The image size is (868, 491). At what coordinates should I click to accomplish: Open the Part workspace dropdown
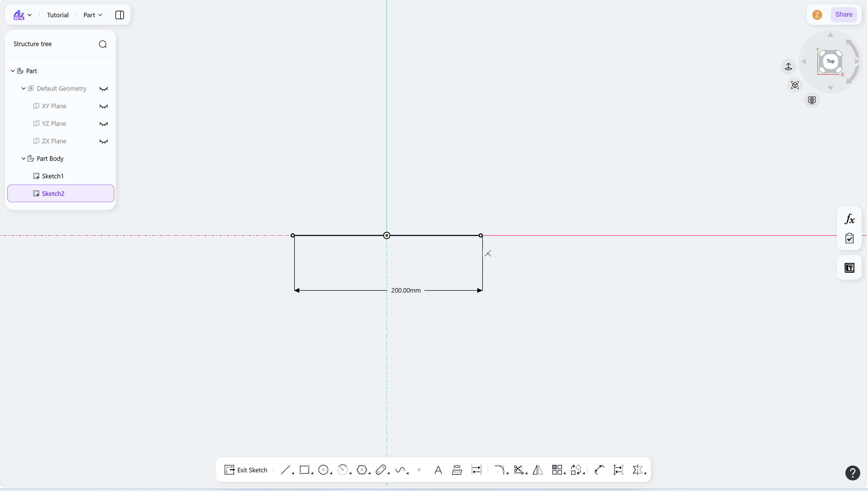point(93,15)
